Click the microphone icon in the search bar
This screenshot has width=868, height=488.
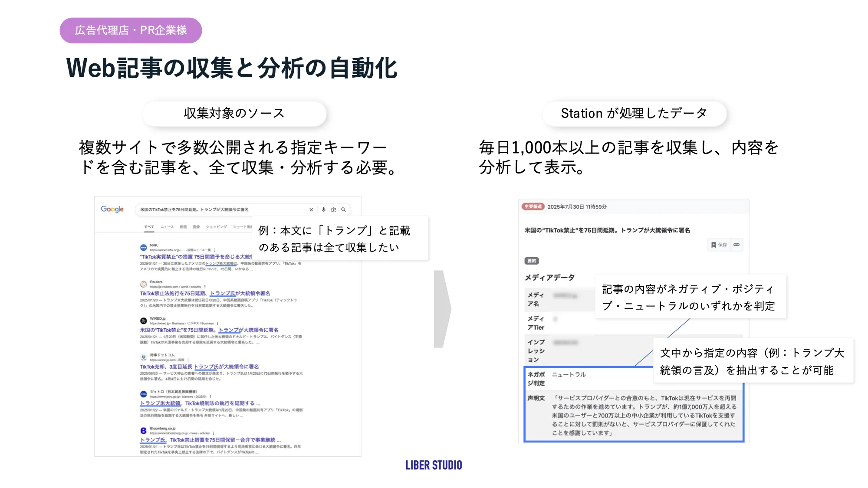[323, 210]
